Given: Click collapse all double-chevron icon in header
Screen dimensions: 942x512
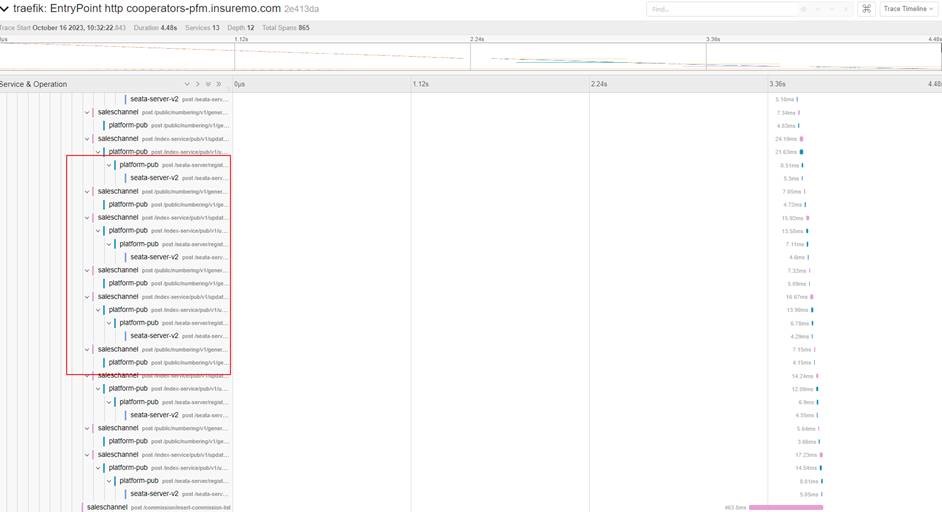Looking at the screenshot, I should coord(219,84).
